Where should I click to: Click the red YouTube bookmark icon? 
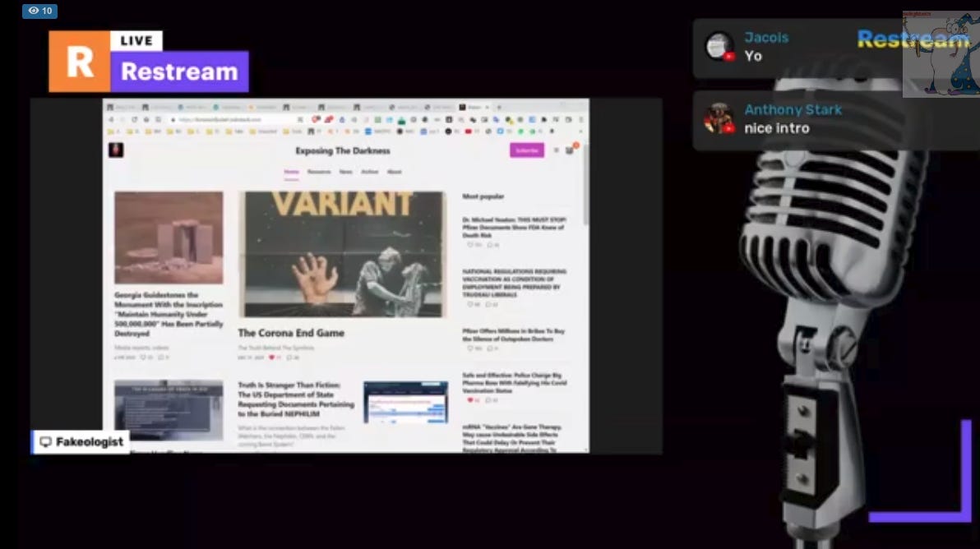point(468,131)
